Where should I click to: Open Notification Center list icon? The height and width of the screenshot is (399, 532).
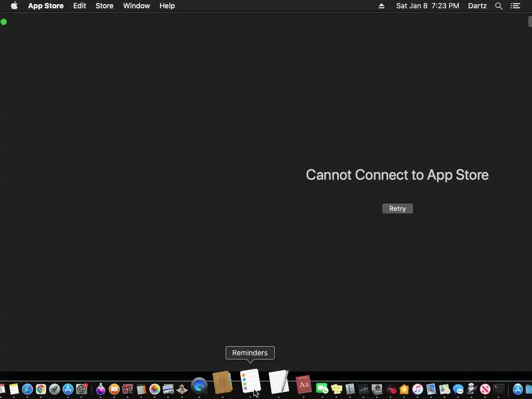point(515,6)
